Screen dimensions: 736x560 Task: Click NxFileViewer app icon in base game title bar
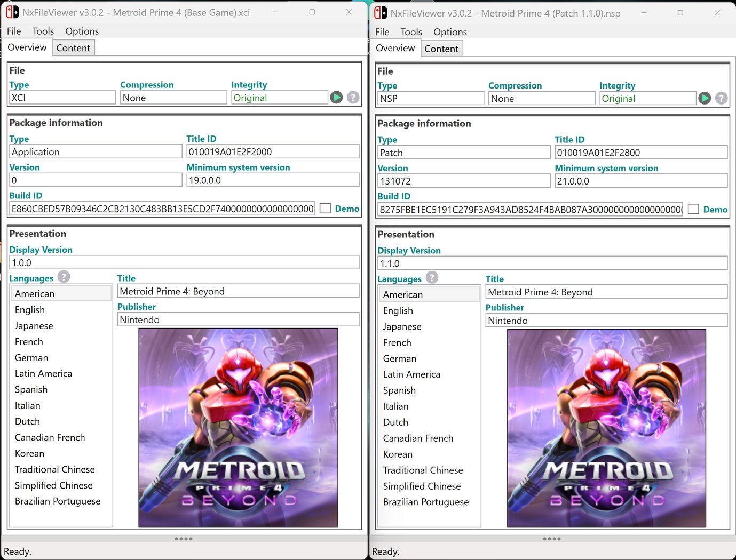[x=12, y=12]
